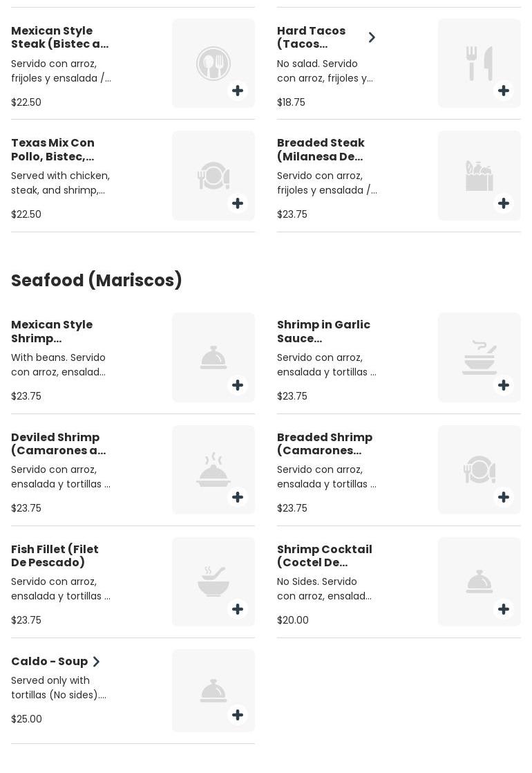Add Texas Mix Con Pollo plus button

coord(238,203)
